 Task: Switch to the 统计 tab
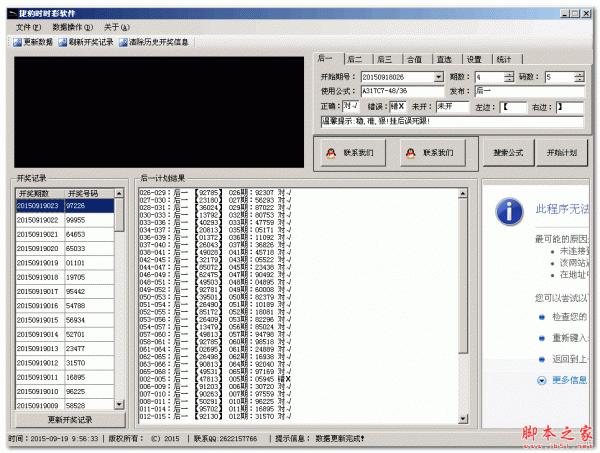[507, 60]
